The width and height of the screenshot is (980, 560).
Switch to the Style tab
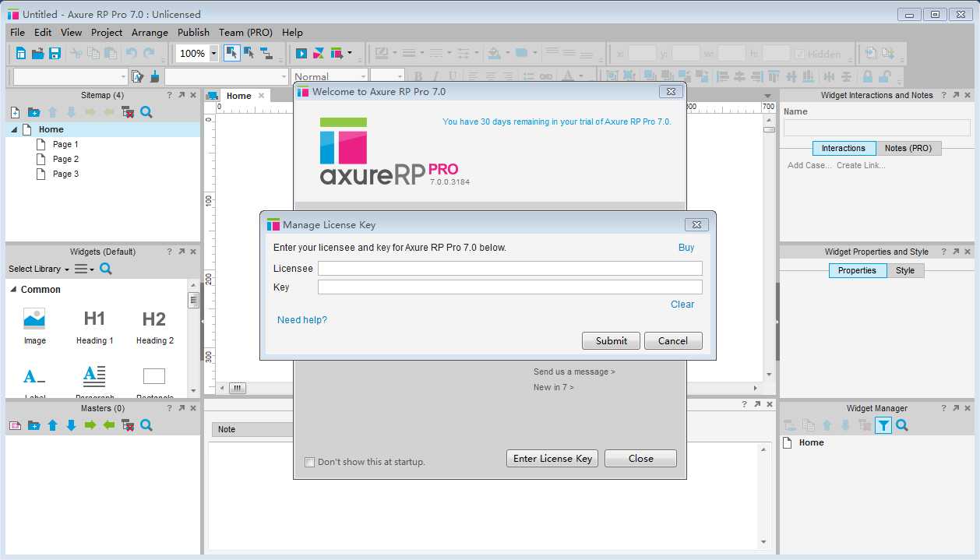[x=905, y=270]
